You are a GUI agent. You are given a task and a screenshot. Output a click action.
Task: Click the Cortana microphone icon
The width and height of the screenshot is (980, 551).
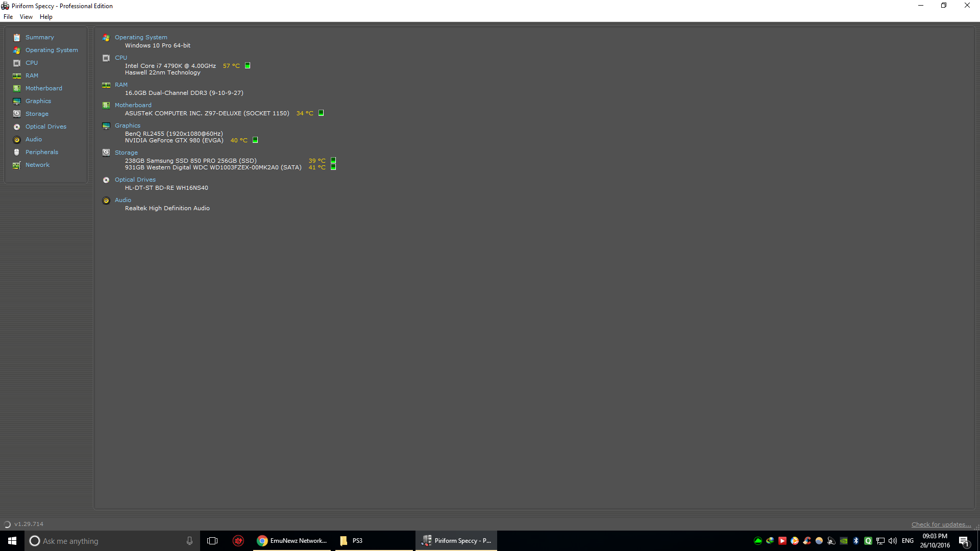coord(189,541)
